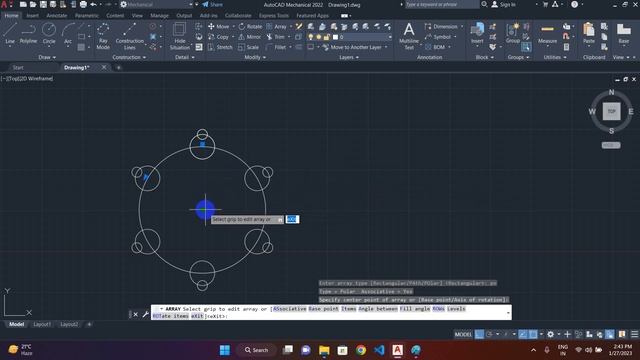Click Insert block button

tap(477, 33)
